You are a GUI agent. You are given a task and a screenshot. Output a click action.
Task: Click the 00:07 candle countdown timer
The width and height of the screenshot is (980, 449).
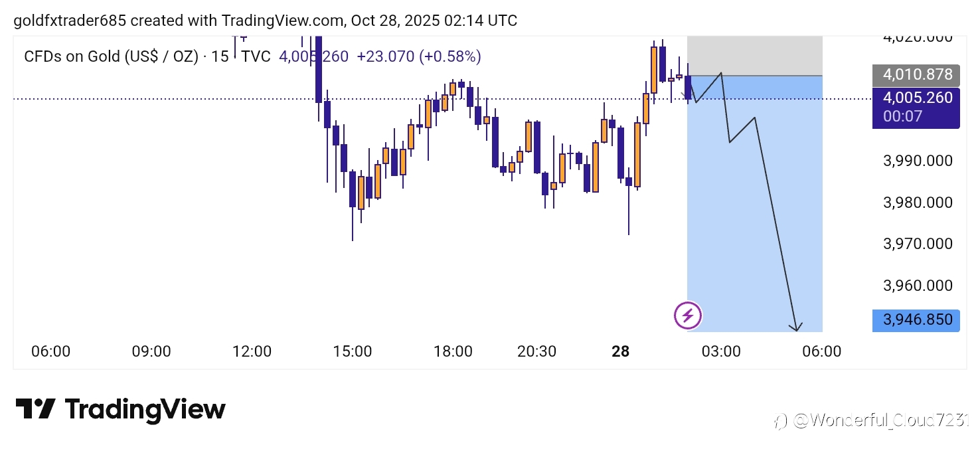coord(903,116)
